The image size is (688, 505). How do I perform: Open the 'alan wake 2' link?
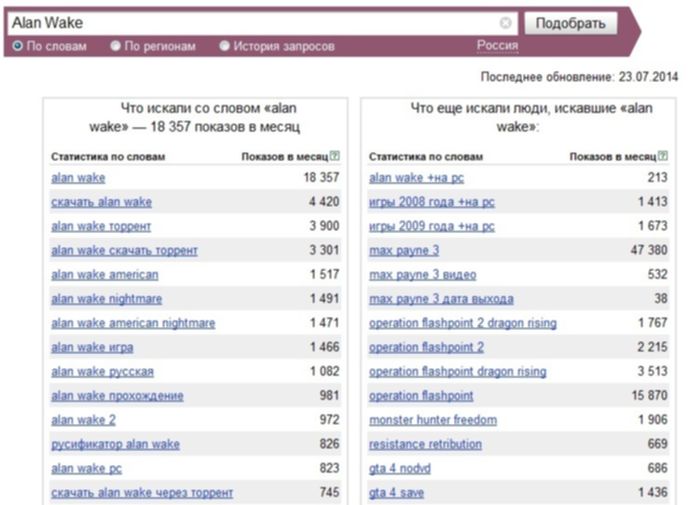(83, 420)
